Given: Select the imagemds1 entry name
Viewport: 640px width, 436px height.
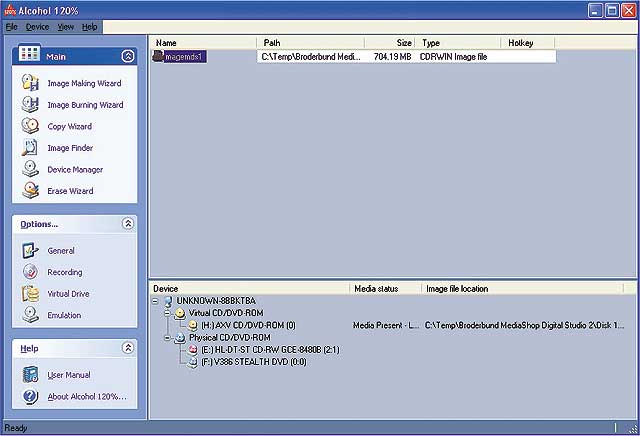Looking at the screenshot, I should click(185, 57).
